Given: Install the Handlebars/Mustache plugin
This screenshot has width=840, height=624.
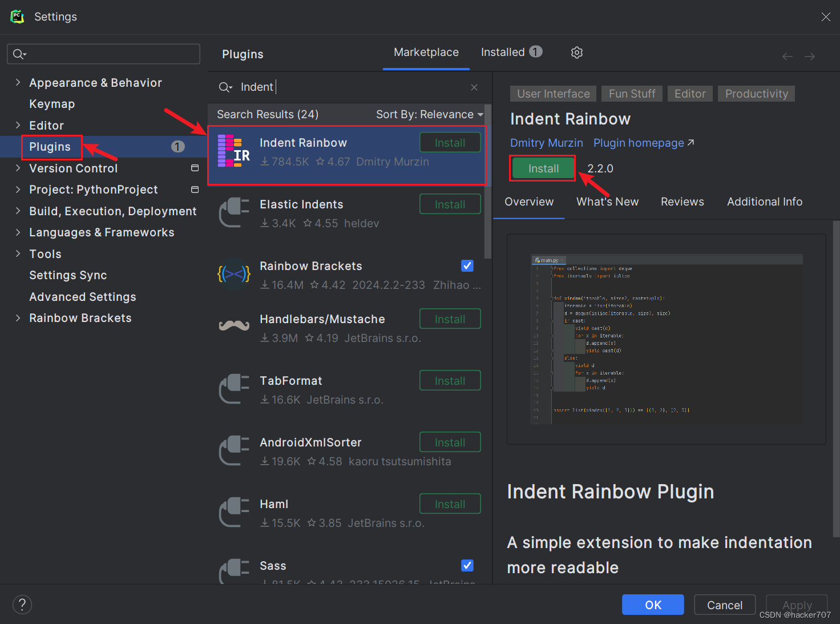Looking at the screenshot, I should coord(450,319).
